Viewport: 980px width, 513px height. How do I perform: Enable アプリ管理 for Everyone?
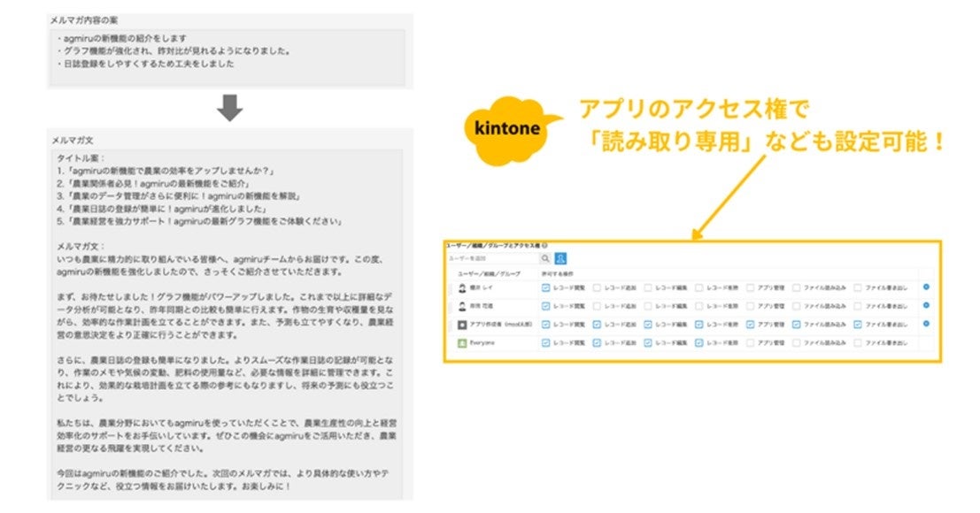pyautogui.click(x=751, y=342)
